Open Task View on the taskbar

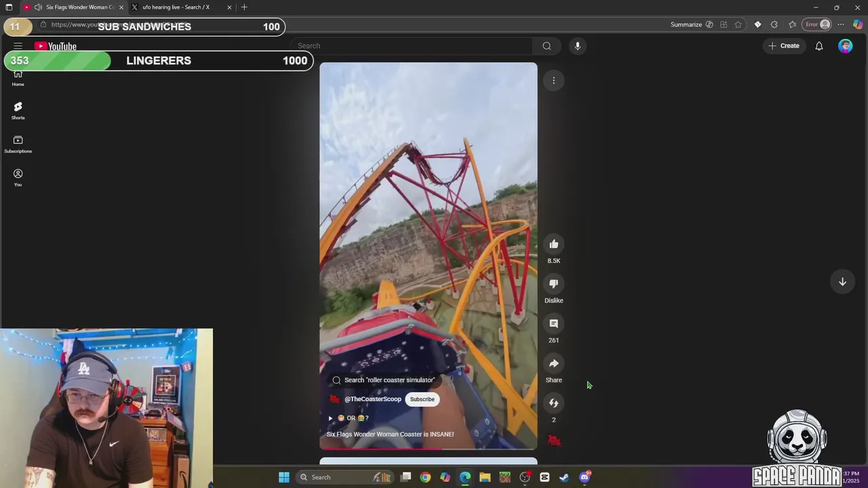point(406,477)
